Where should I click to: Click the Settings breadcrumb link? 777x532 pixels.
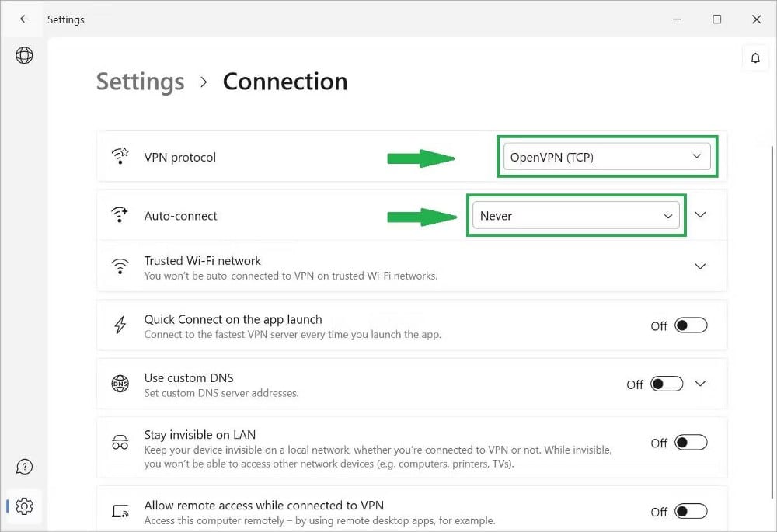[x=140, y=82]
